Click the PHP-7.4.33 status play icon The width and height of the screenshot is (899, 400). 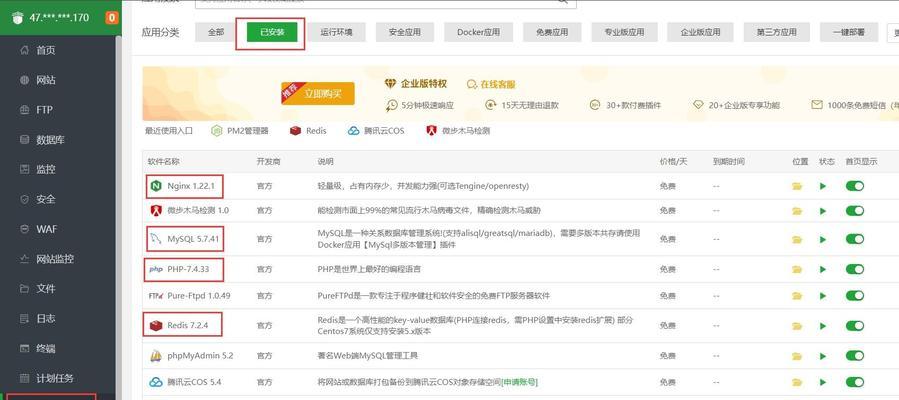pos(823,269)
